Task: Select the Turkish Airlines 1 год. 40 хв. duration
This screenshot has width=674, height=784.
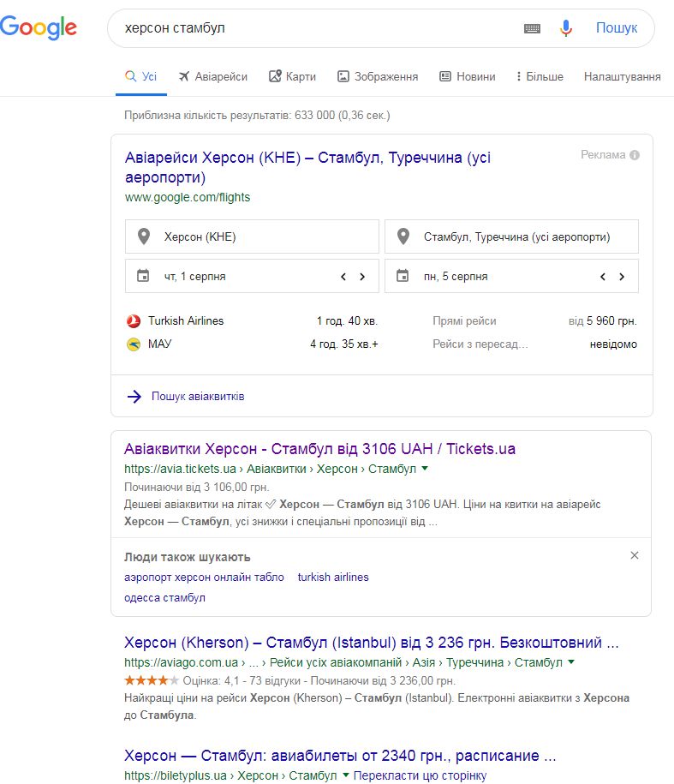Action: (347, 321)
